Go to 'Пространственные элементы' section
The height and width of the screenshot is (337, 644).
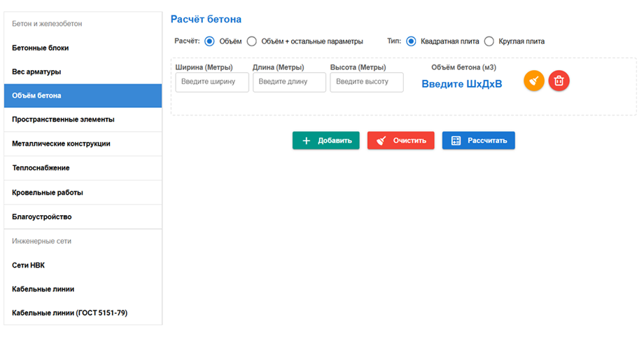[83, 120]
